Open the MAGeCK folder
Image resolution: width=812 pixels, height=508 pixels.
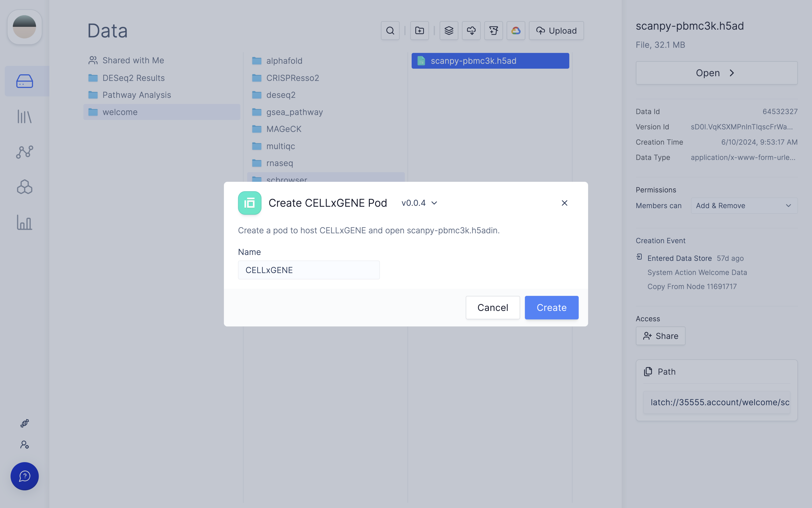click(x=326, y=129)
